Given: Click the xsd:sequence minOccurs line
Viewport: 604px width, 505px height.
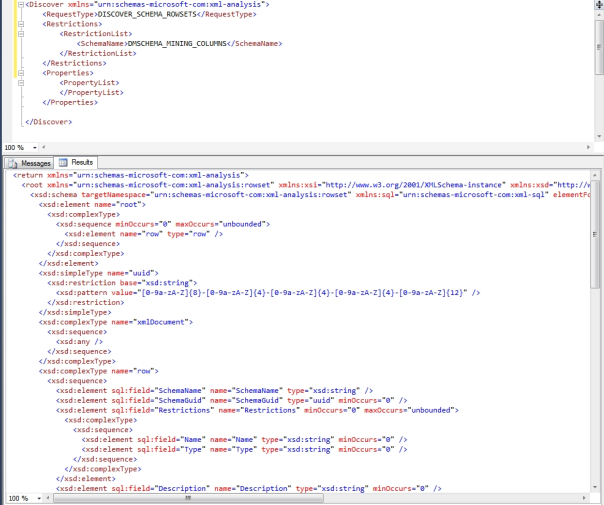Looking at the screenshot, I should tap(163, 224).
